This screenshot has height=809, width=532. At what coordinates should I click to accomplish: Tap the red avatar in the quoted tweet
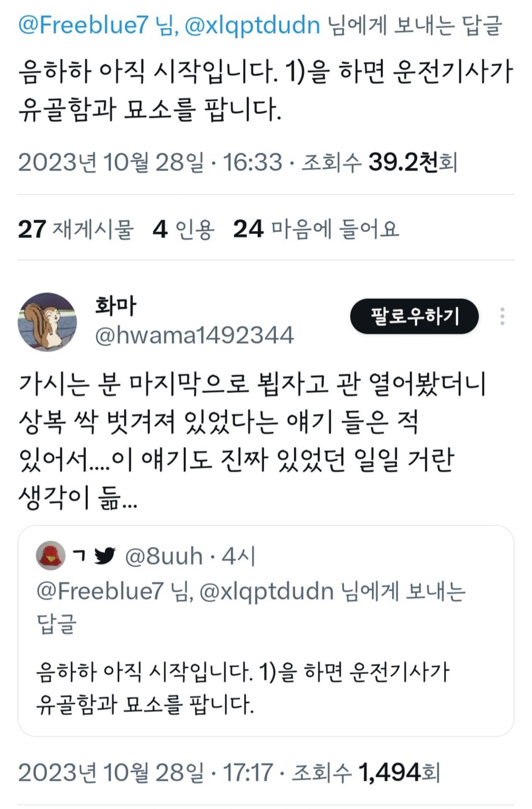[51, 555]
